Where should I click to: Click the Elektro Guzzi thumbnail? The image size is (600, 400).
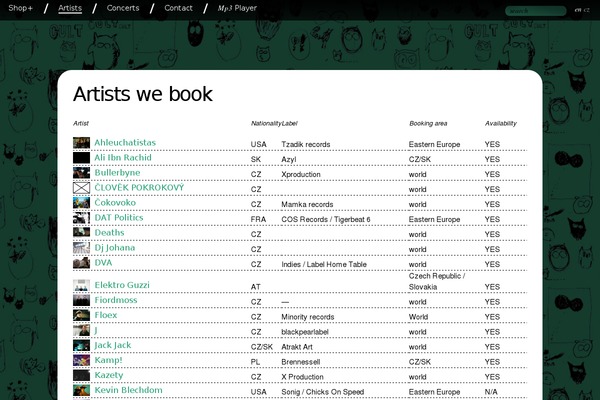click(82, 285)
